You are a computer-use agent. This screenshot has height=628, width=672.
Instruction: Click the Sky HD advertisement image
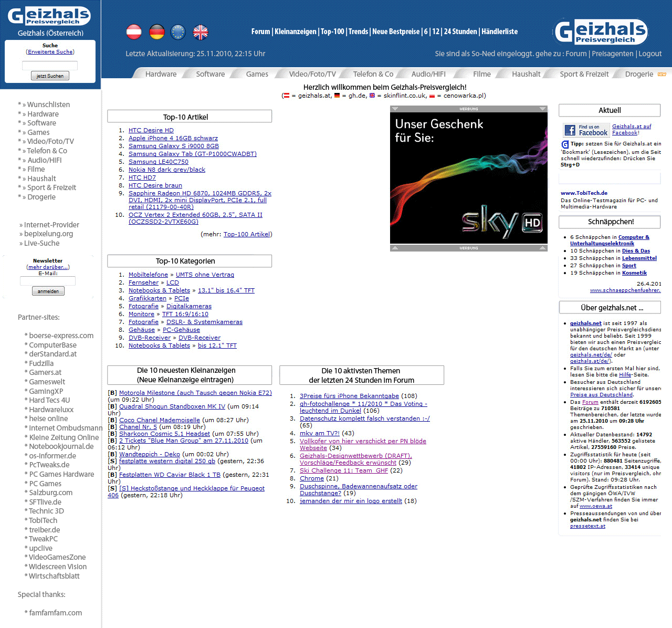pyautogui.click(x=469, y=178)
